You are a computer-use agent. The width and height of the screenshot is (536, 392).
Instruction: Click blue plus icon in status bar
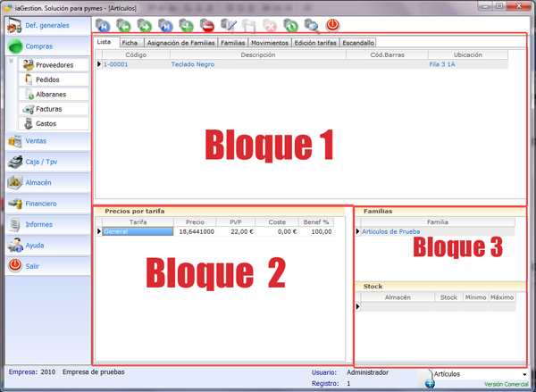(430, 384)
